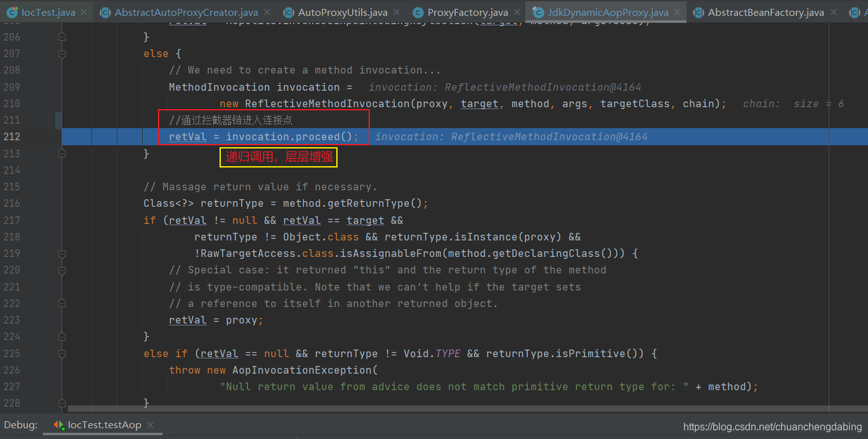Click the string literal on line 227
Screen dimensions: 868x439
click(454, 386)
